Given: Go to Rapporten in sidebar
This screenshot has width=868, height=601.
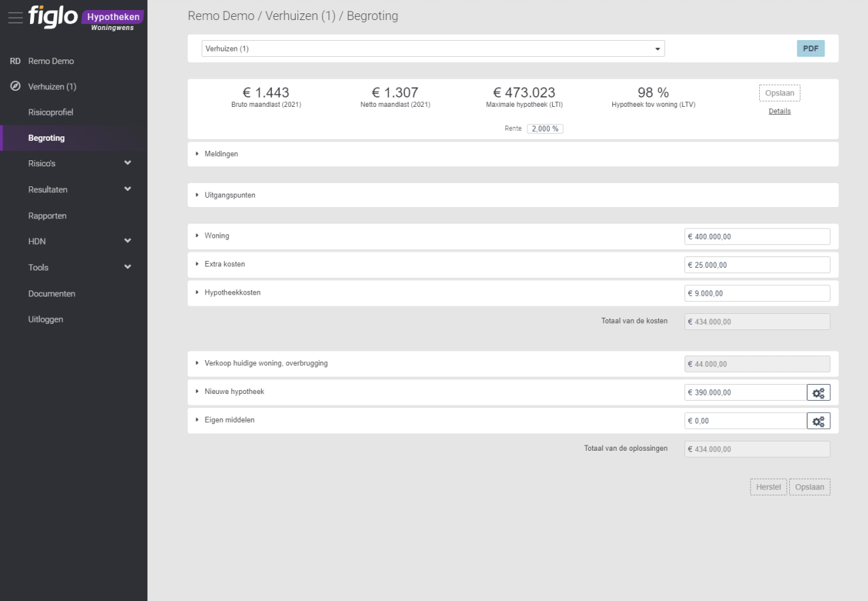Looking at the screenshot, I should click(47, 216).
